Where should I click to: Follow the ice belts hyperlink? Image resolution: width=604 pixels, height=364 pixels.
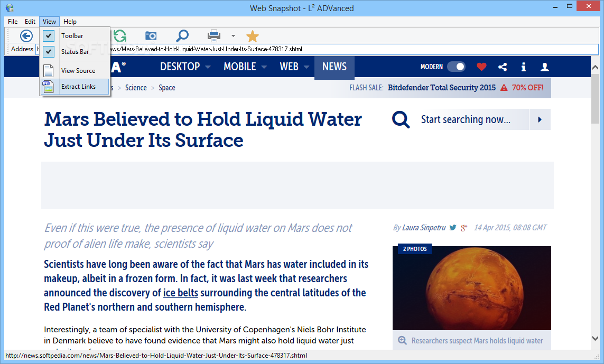[x=181, y=293]
